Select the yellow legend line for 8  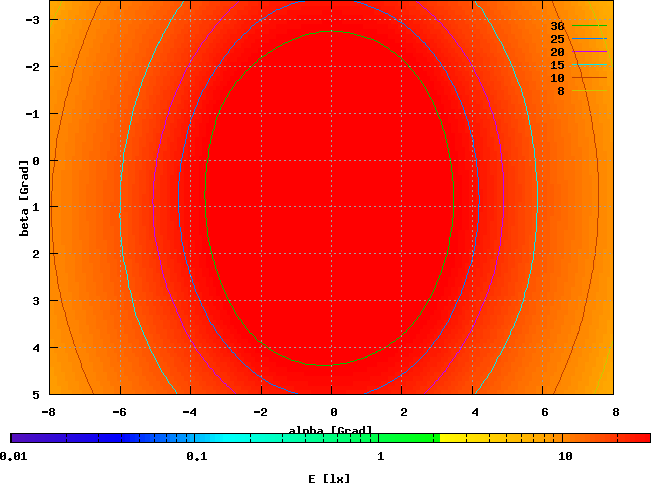tap(590, 91)
